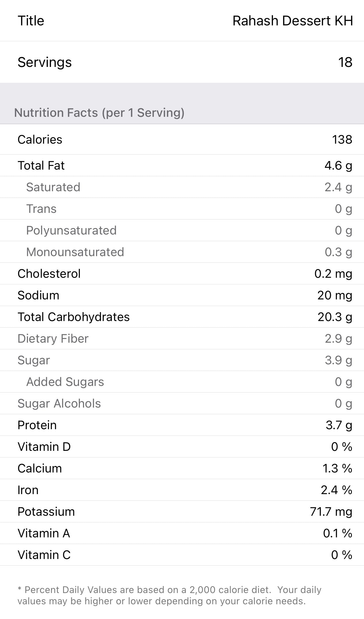Select the Added Sugars row
The image size is (364, 619).
(x=182, y=382)
